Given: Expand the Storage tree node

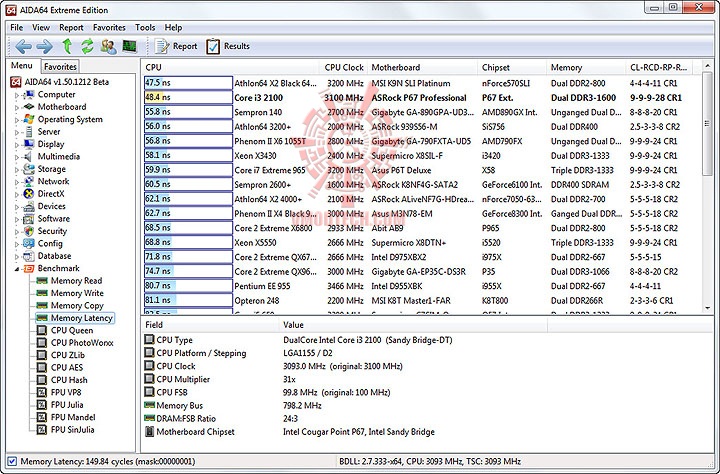Looking at the screenshot, I should tap(17, 169).
